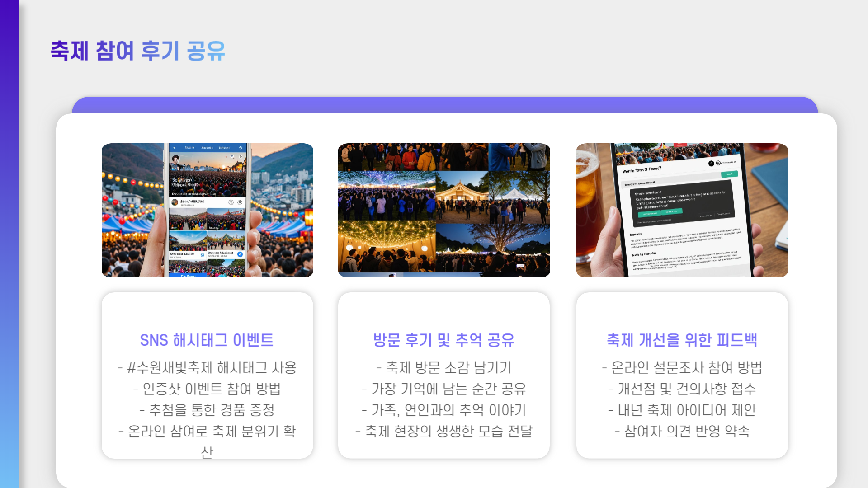
Task: Tap the second circular icon next to the profile
Action: [240, 202]
